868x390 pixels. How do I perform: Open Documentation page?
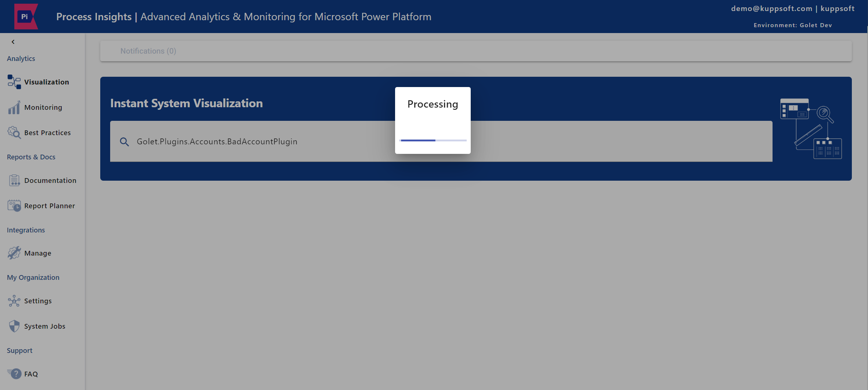(x=50, y=180)
